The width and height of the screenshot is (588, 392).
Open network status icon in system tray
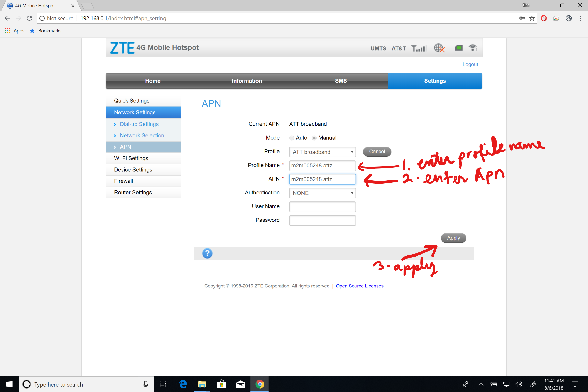click(506, 384)
